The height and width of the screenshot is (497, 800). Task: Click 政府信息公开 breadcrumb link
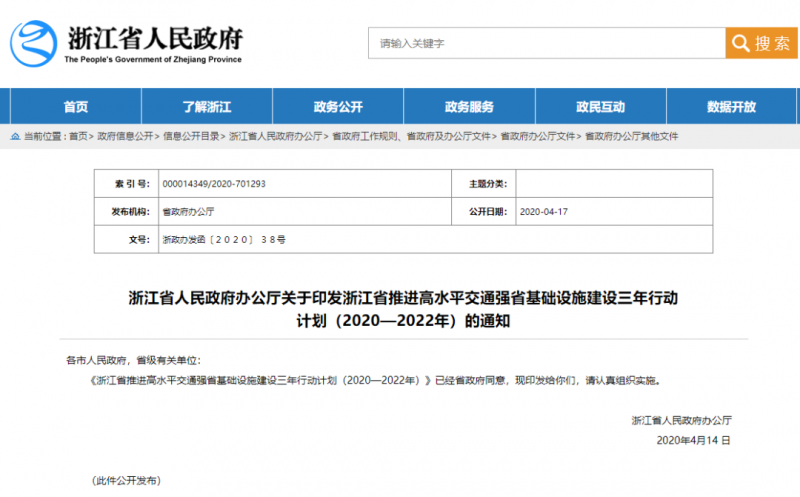pyautogui.click(x=125, y=136)
